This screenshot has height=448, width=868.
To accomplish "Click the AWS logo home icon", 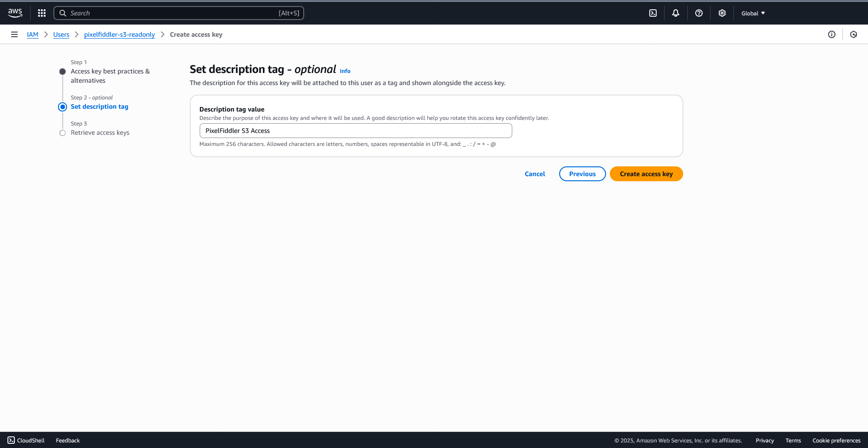I will point(15,13).
